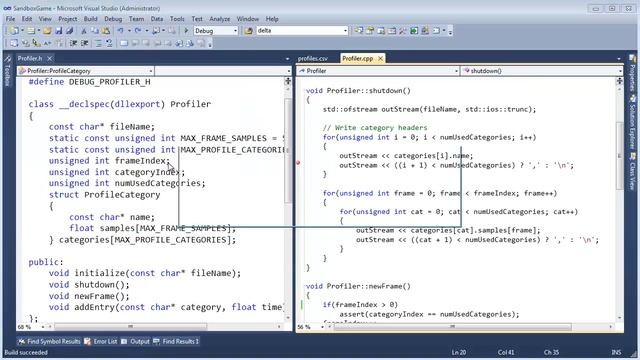The height and width of the screenshot is (360, 640).
Task: Click split handle above Profiler.cpp scrollbar
Action: 620,81
